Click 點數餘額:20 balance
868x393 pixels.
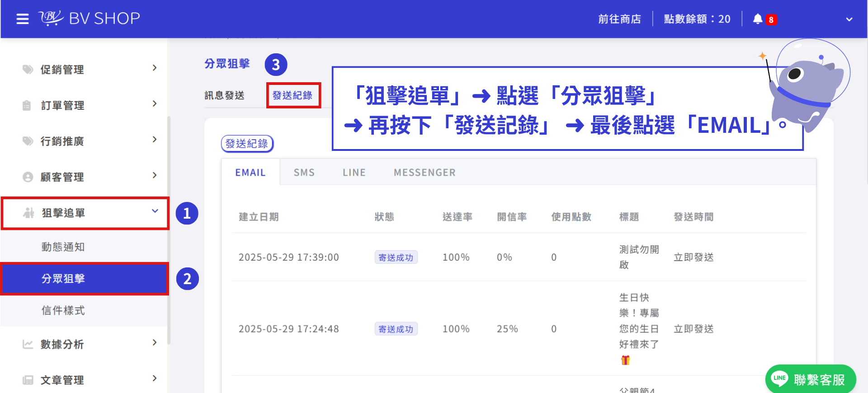coord(697,19)
